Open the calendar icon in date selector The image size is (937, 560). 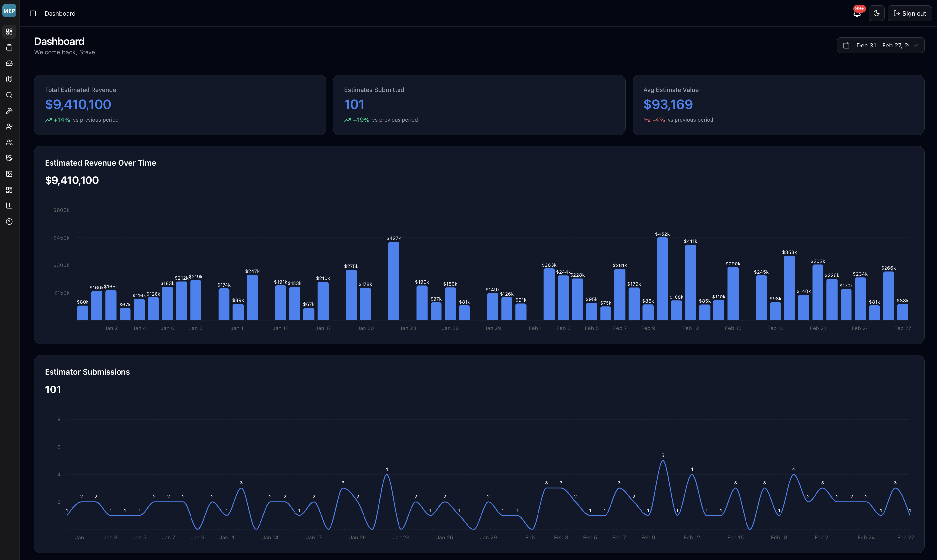click(x=846, y=45)
